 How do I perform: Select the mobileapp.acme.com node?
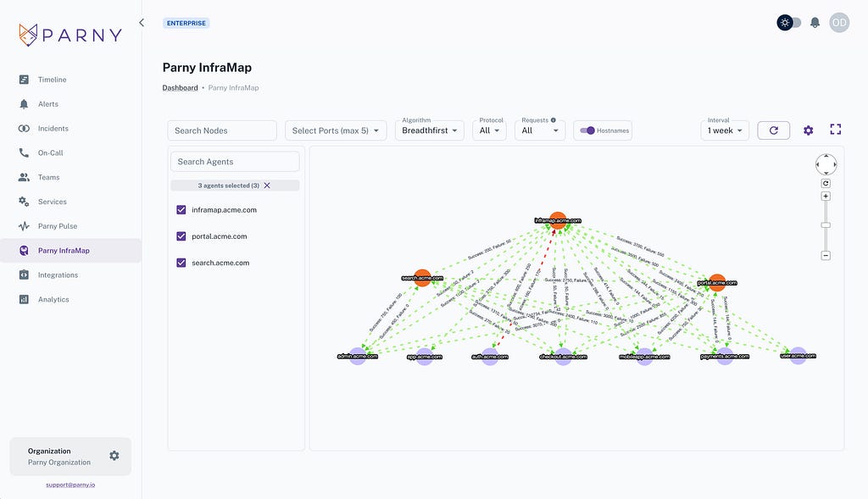pyautogui.click(x=644, y=357)
